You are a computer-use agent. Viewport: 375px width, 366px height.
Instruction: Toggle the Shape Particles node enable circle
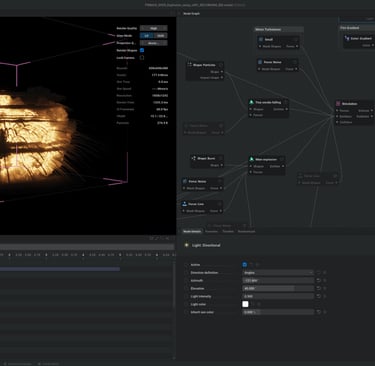click(x=220, y=65)
